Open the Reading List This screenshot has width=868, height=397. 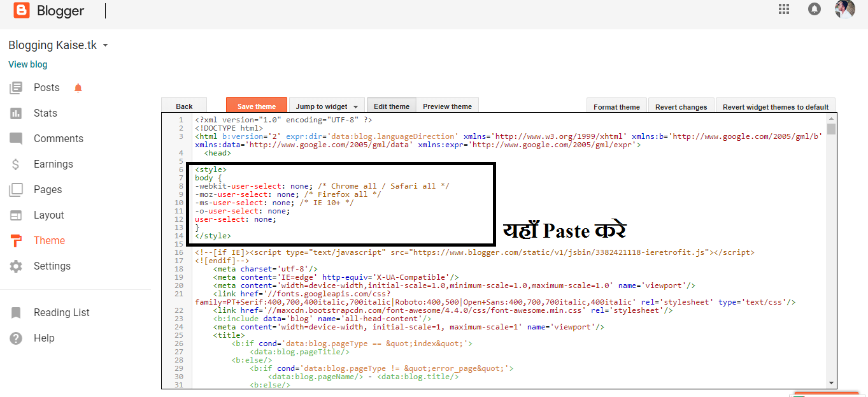62,313
